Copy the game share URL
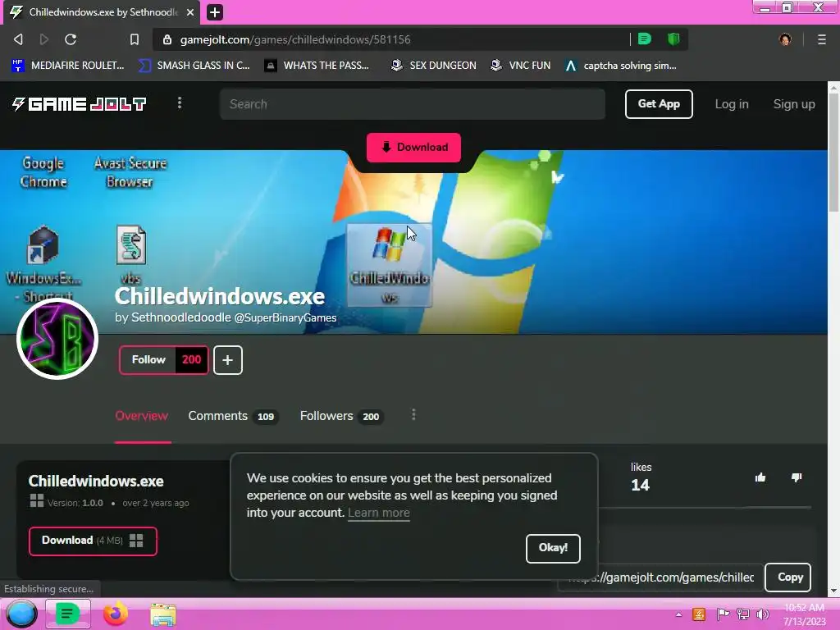 tap(788, 577)
